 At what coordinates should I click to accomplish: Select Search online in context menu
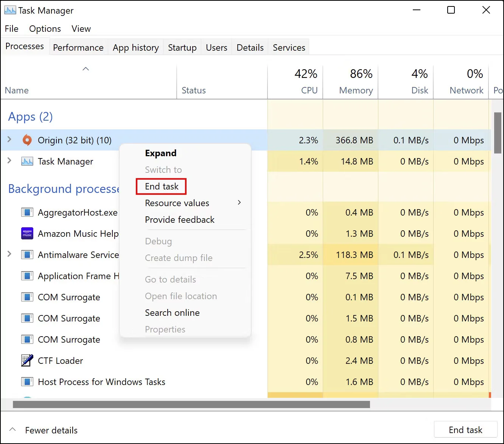(172, 313)
